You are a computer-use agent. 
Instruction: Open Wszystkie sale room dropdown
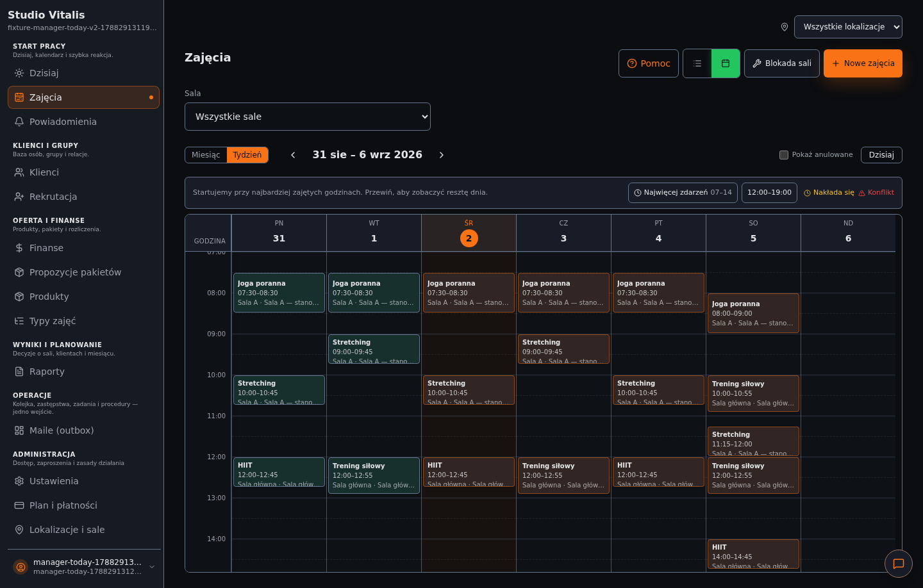308,117
